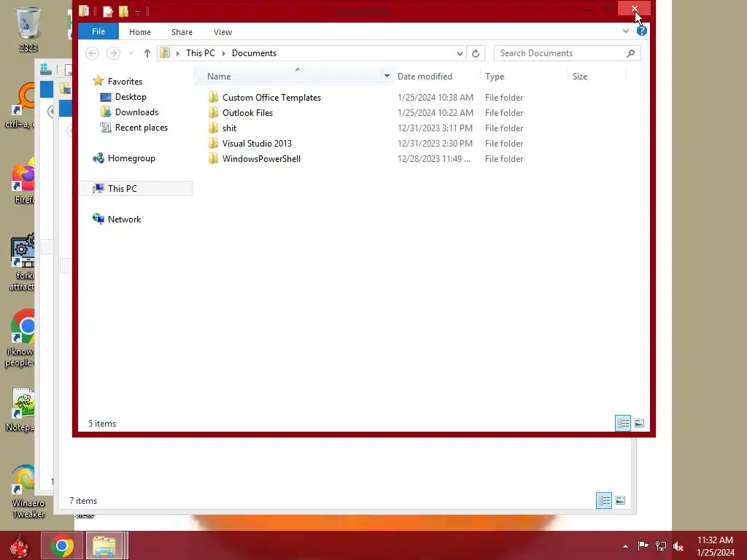Click the Properties icon in quick access toolbar

click(108, 11)
